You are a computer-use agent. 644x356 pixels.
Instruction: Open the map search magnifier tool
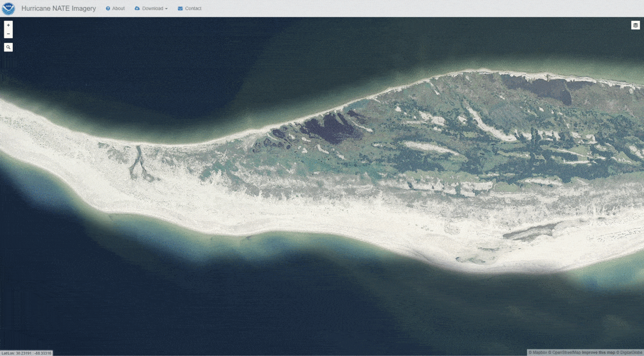[x=9, y=47]
